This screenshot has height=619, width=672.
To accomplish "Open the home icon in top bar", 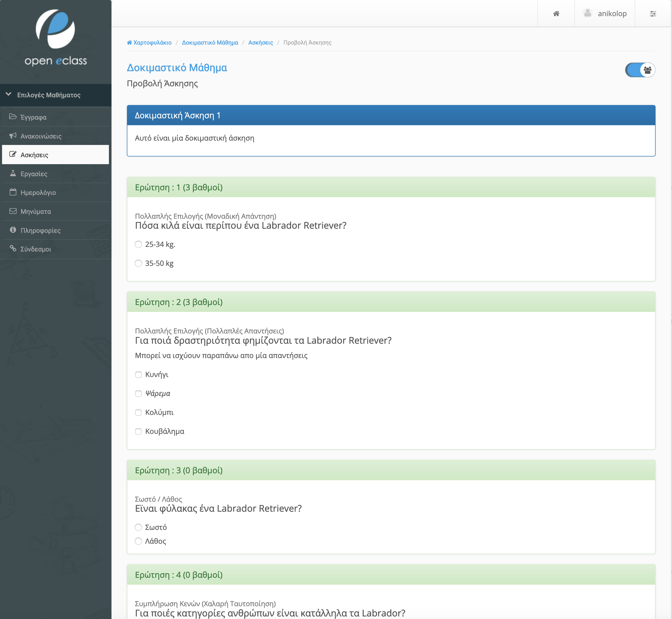I will [x=556, y=13].
